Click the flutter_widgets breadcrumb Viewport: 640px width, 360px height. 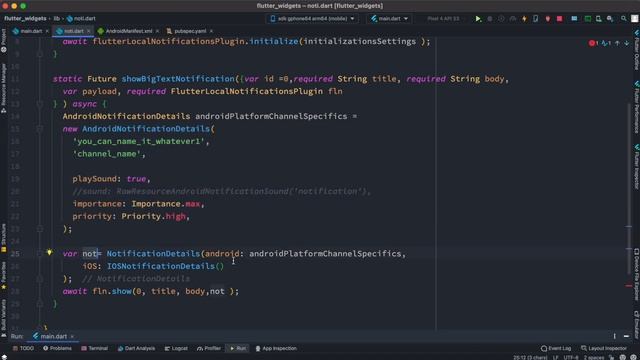click(x=25, y=19)
